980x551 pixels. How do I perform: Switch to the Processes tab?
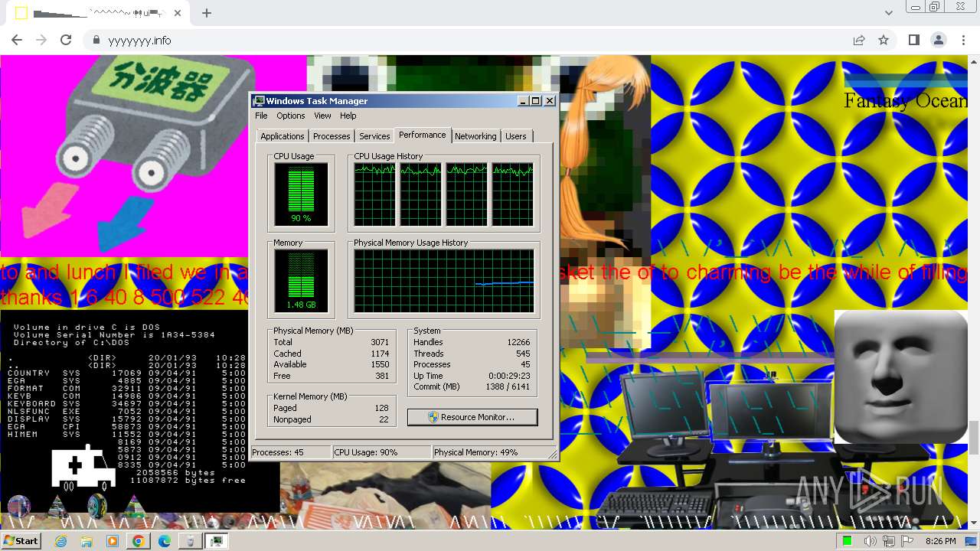pyautogui.click(x=332, y=136)
